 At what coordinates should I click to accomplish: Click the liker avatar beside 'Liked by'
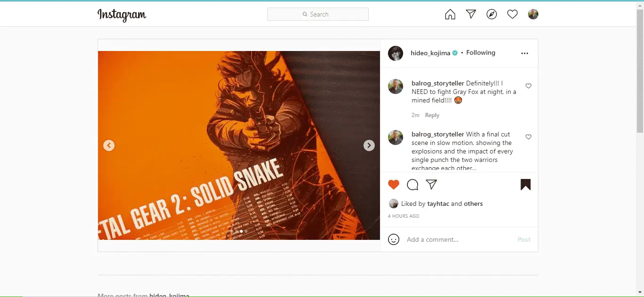coord(393,204)
